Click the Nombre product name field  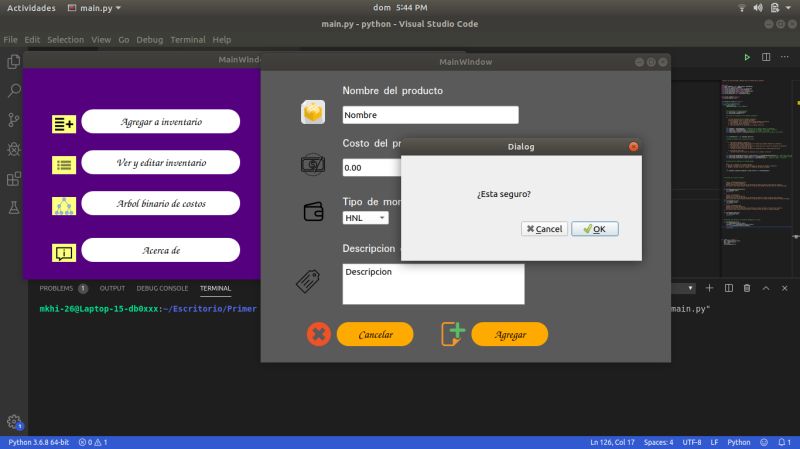pos(430,115)
